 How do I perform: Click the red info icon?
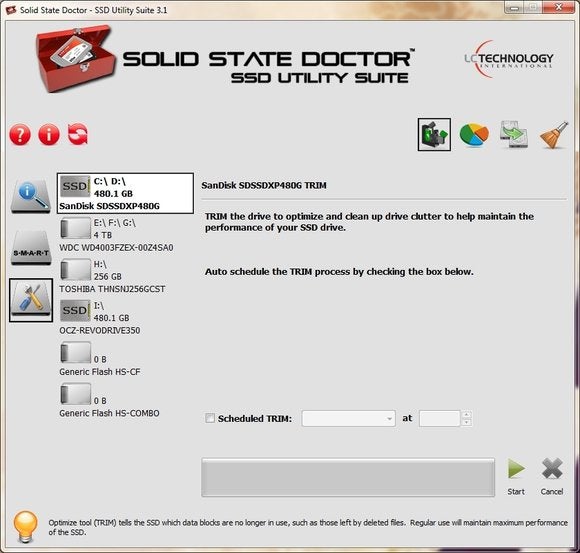click(x=49, y=134)
